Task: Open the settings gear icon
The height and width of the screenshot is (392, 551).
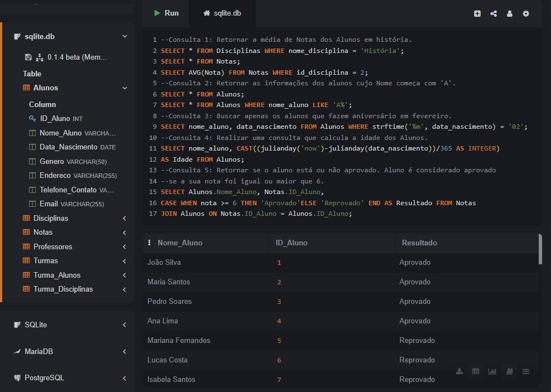Action: [526, 14]
